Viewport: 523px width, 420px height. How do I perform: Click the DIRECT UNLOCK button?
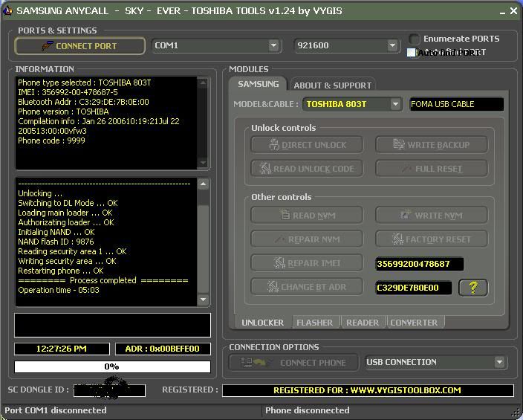307,145
